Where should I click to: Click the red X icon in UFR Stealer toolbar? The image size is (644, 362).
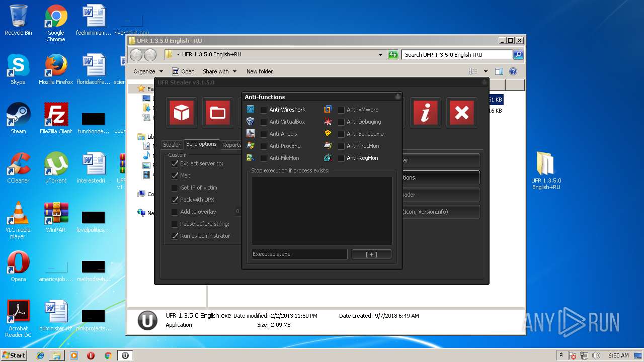tap(461, 113)
